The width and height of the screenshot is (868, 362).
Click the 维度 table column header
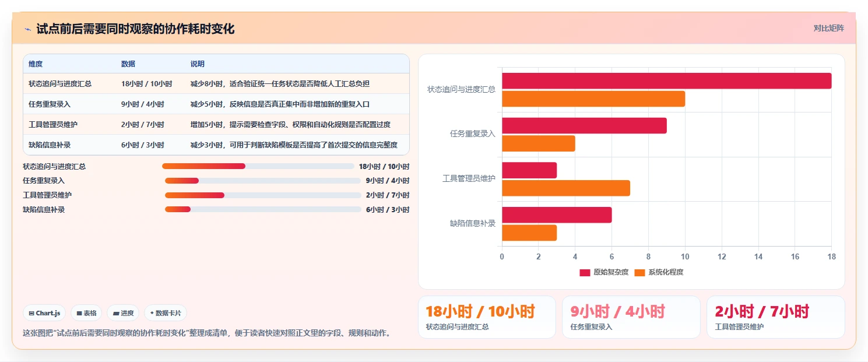tap(36, 64)
